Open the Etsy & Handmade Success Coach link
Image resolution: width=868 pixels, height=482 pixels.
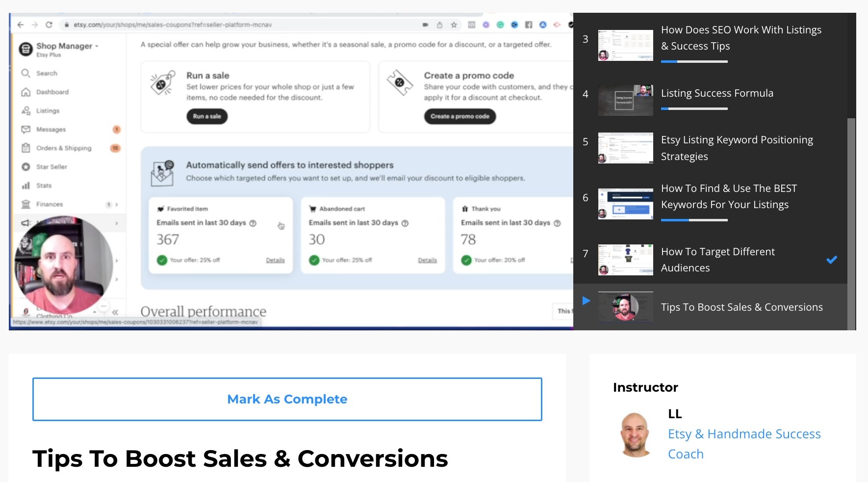pos(744,444)
